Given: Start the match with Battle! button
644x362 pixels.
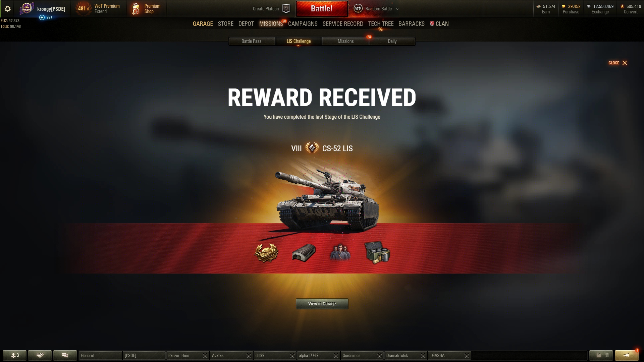Looking at the screenshot, I should [x=322, y=9].
